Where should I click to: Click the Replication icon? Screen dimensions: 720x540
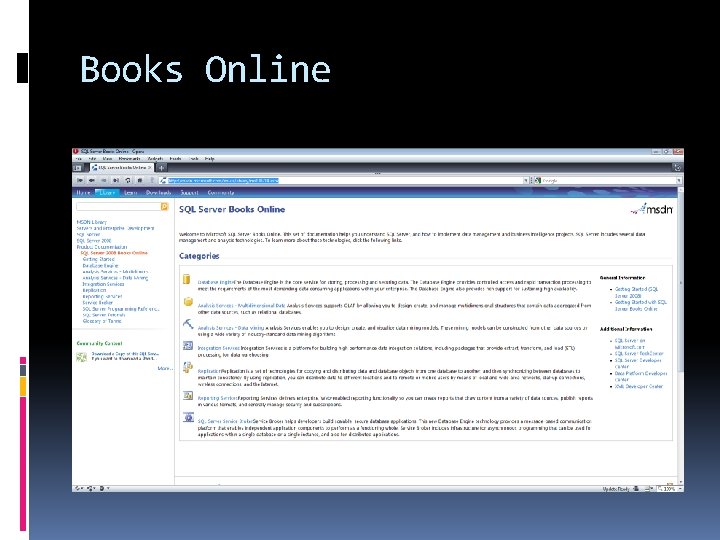[187, 367]
